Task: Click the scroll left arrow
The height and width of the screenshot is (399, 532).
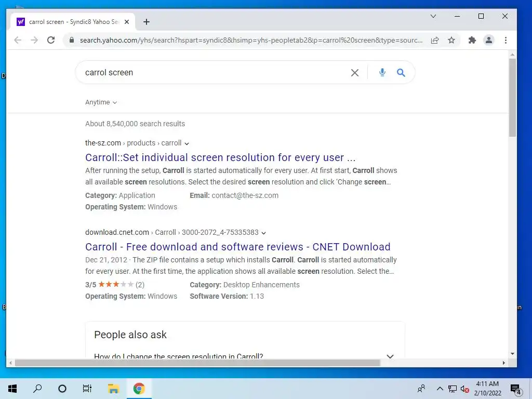Action: tap(10, 363)
